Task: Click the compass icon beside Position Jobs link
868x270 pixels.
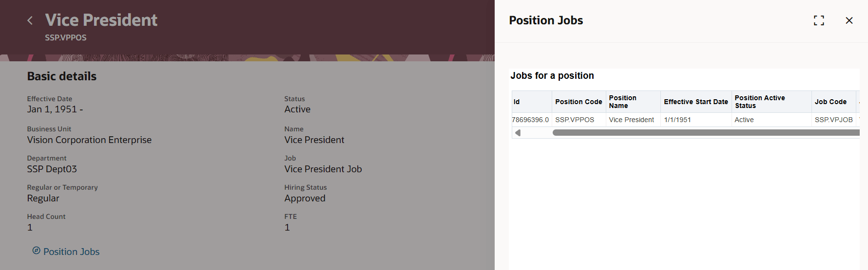Action: 36,251
